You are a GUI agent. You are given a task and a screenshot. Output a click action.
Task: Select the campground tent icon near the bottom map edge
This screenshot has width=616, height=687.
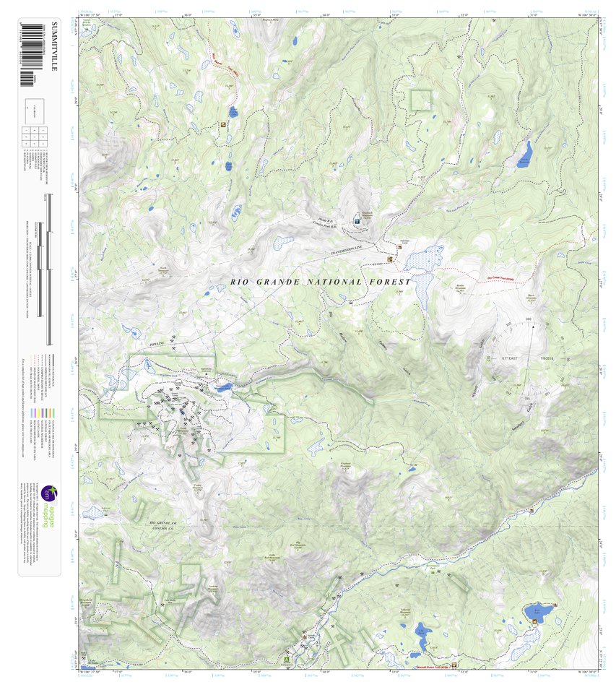287,660
